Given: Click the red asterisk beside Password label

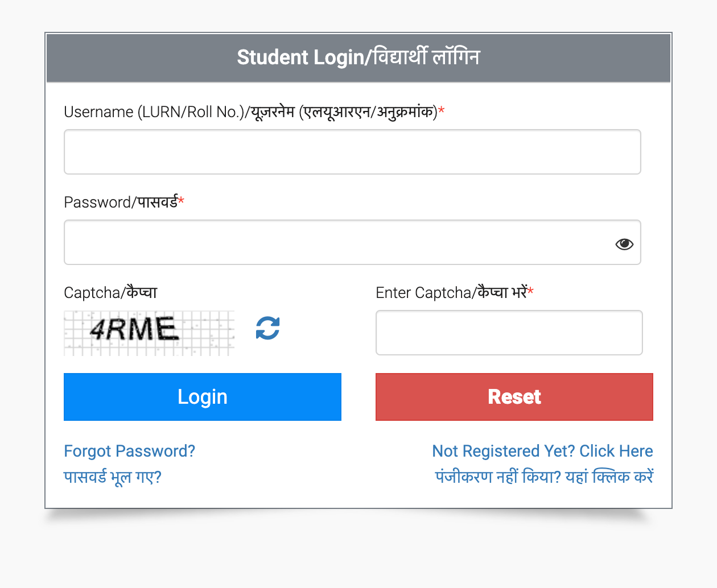Looking at the screenshot, I should click(182, 201).
